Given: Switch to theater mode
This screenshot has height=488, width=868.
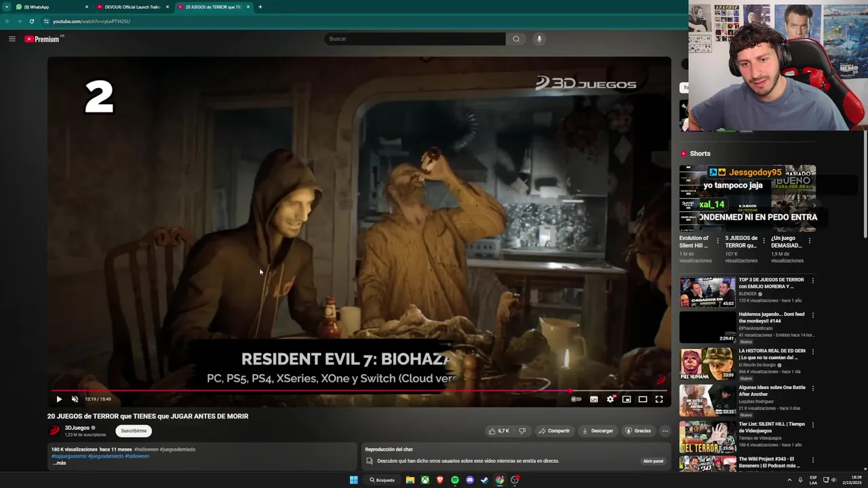Looking at the screenshot, I should click(643, 399).
